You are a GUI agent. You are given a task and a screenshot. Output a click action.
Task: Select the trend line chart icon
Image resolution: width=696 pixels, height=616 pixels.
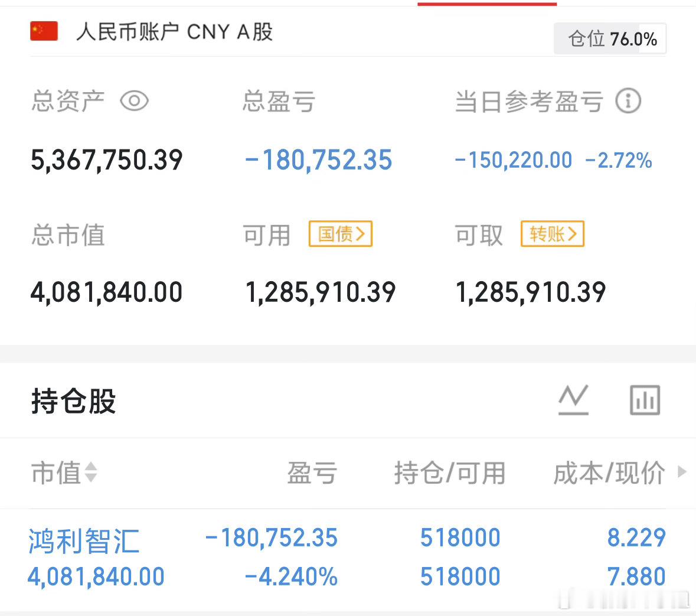[572, 399]
